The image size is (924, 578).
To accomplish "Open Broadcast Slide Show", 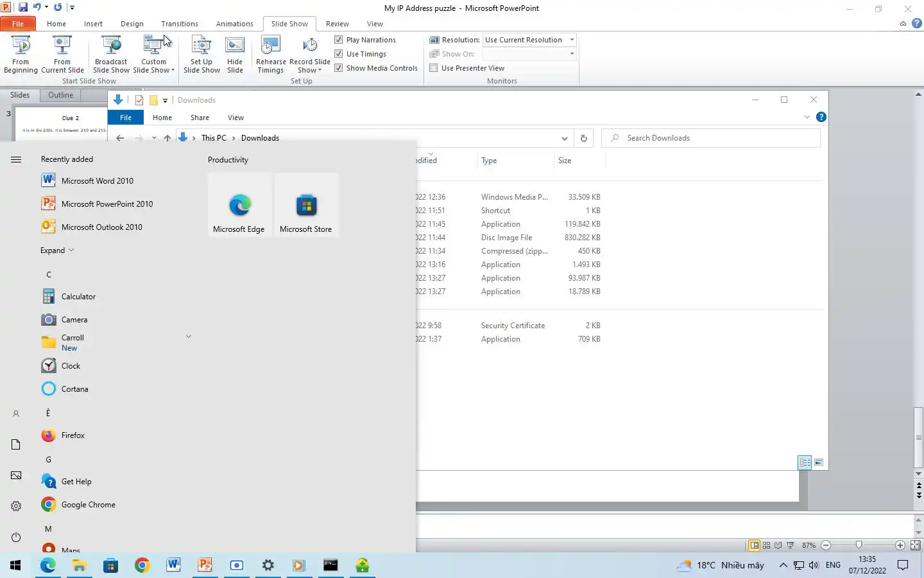I will click(111, 55).
